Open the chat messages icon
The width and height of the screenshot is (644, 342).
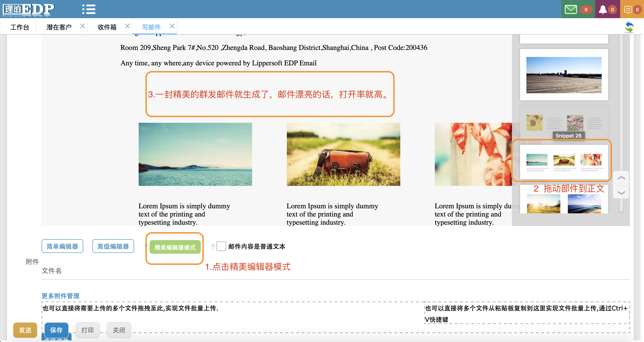[x=628, y=10]
